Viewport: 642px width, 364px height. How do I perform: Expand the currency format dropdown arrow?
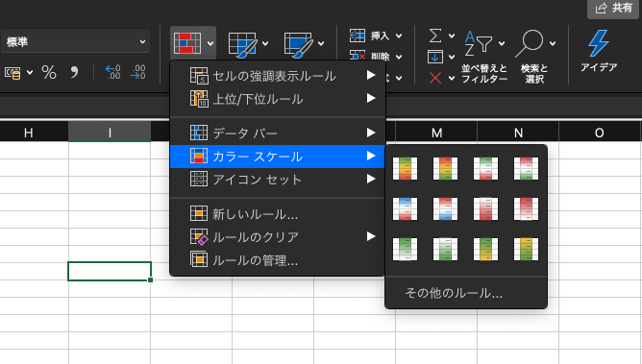pyautogui.click(x=30, y=73)
